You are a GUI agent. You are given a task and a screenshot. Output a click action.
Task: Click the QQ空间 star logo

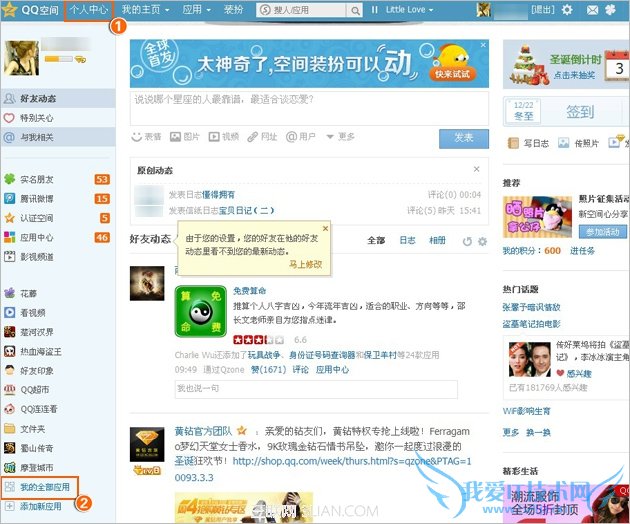coord(9,10)
